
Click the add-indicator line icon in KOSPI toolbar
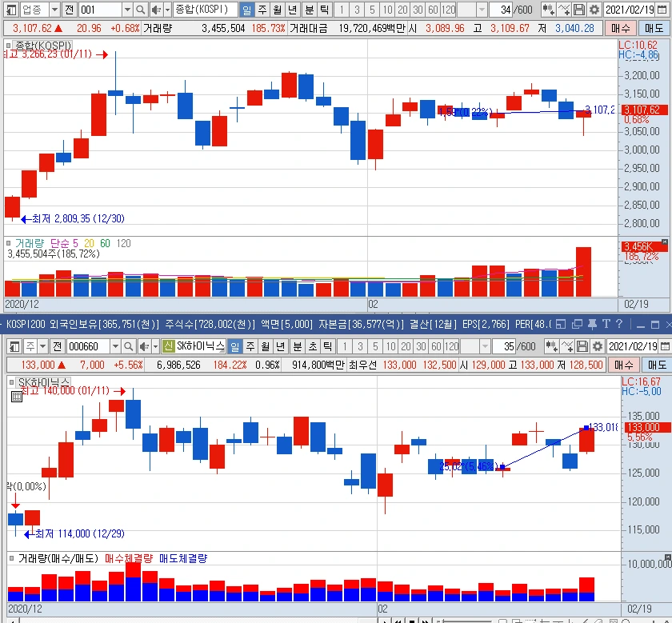(564, 10)
